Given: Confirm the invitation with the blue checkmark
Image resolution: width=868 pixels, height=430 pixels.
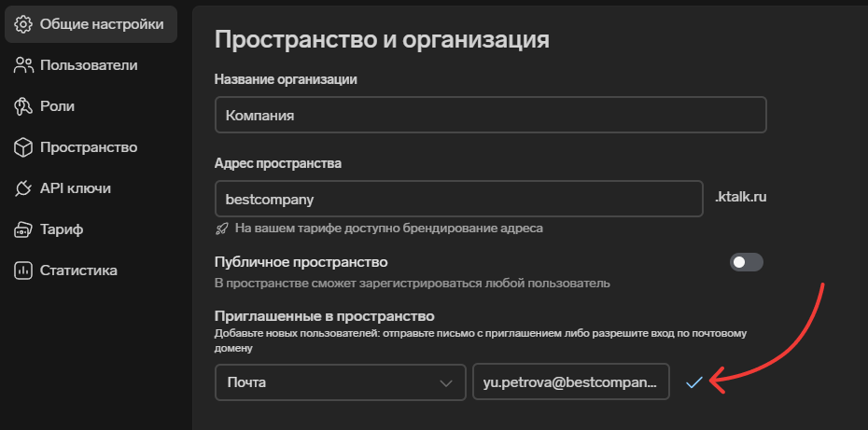Looking at the screenshot, I should click(x=693, y=382).
